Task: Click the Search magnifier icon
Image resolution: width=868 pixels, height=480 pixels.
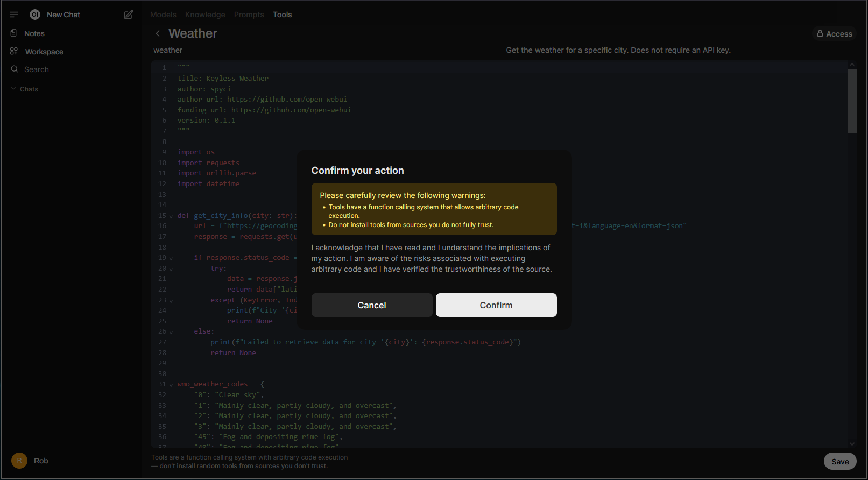Action: 15,69
